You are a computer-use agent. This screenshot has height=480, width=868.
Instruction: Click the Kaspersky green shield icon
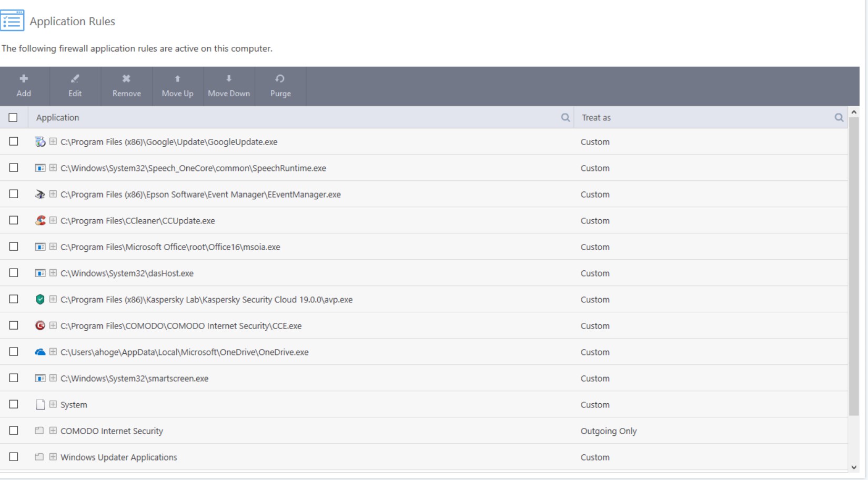point(40,299)
